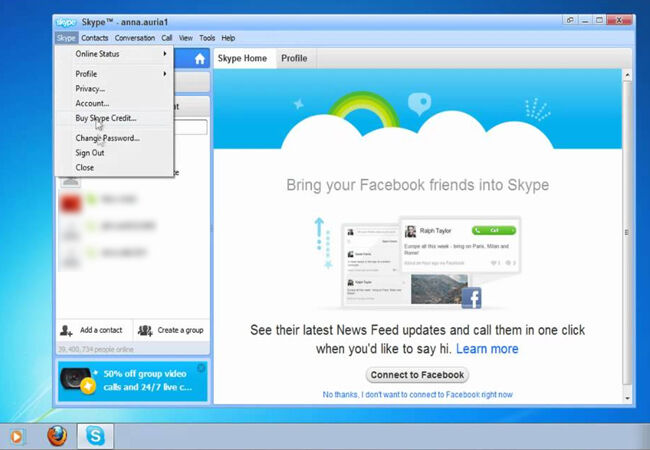Image resolution: width=650 pixels, height=450 pixels.
Task: Click the Home icon in sidebar
Action: (200, 59)
